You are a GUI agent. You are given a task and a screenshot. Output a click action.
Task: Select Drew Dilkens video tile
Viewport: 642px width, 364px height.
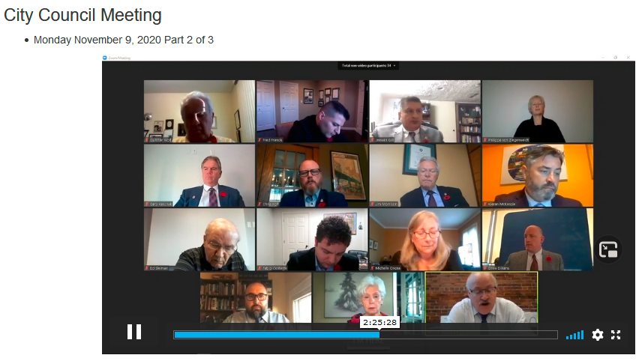click(x=538, y=240)
